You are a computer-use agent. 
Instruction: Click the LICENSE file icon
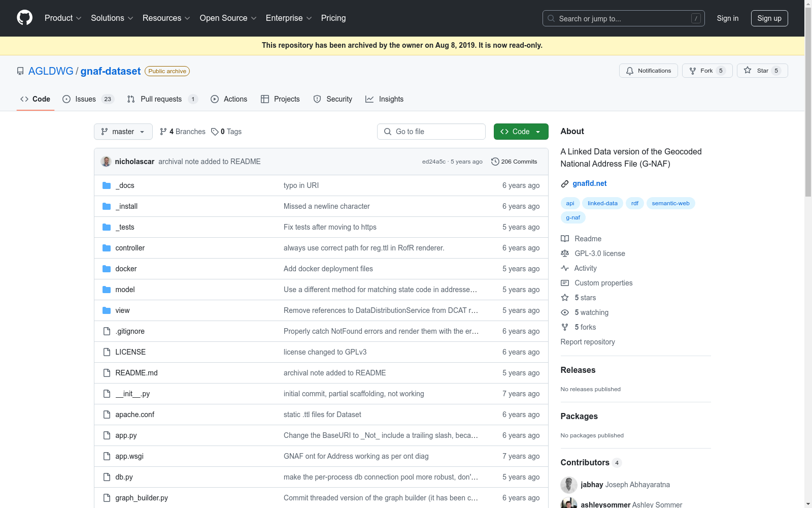tap(107, 352)
